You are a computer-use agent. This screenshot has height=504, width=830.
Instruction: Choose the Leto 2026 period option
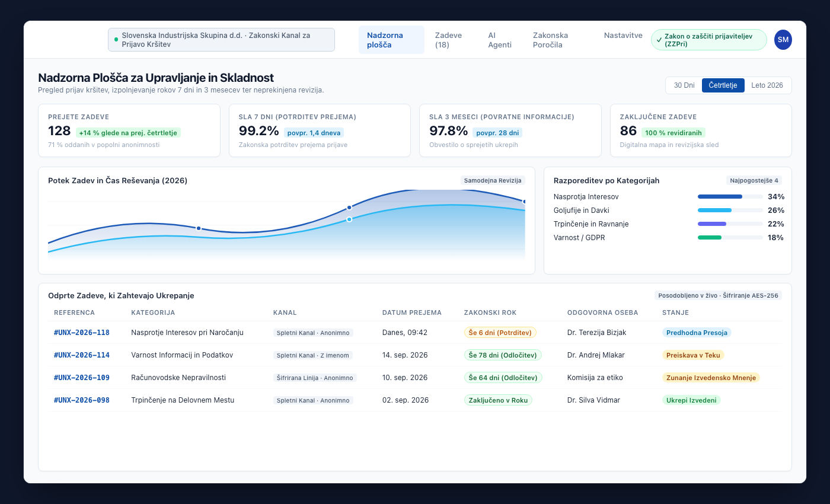tap(767, 85)
